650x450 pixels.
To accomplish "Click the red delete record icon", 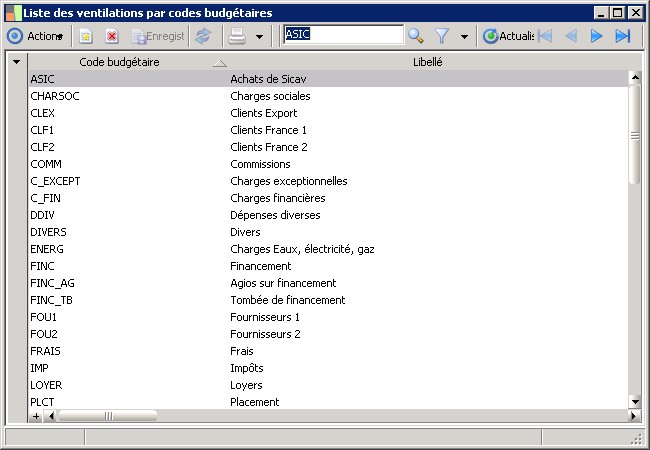I will point(112,36).
